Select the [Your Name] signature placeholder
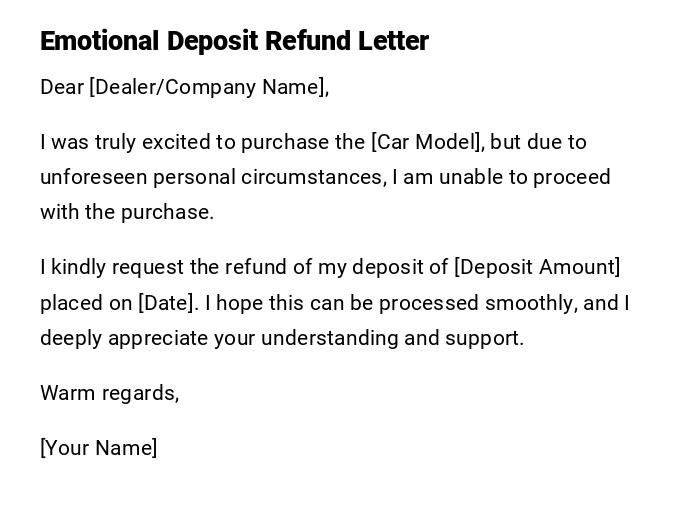The height and width of the screenshot is (510, 700). point(98,448)
